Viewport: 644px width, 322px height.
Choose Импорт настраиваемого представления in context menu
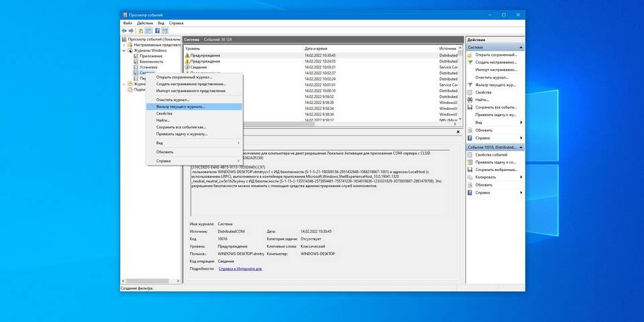click(x=195, y=91)
